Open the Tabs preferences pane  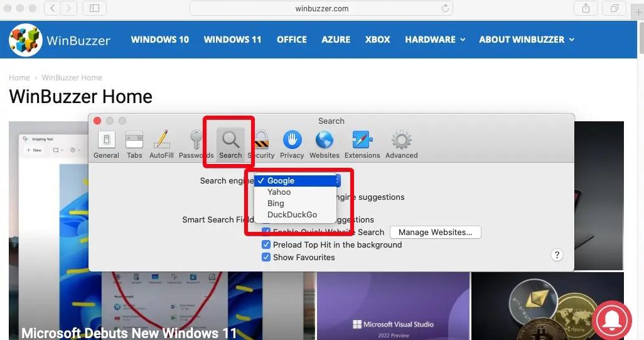[134, 144]
